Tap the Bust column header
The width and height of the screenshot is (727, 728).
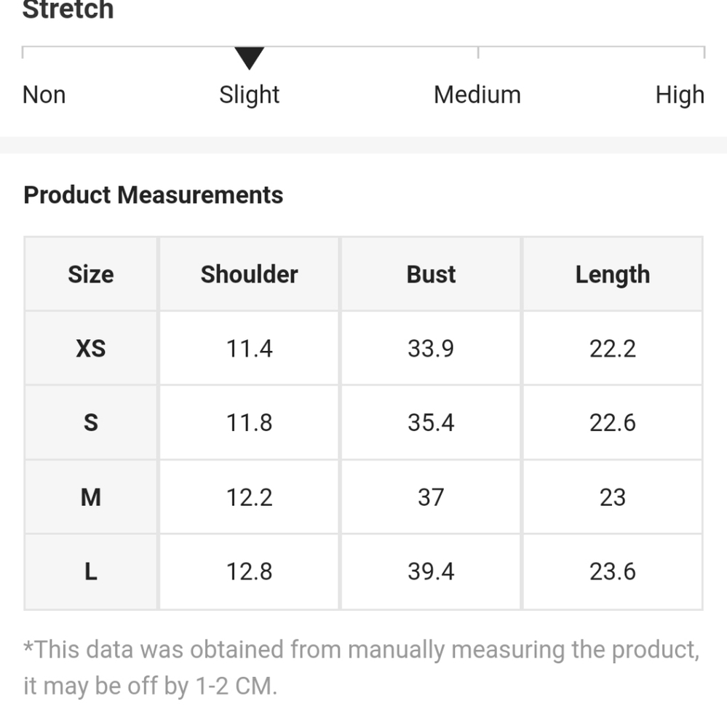[x=431, y=274]
